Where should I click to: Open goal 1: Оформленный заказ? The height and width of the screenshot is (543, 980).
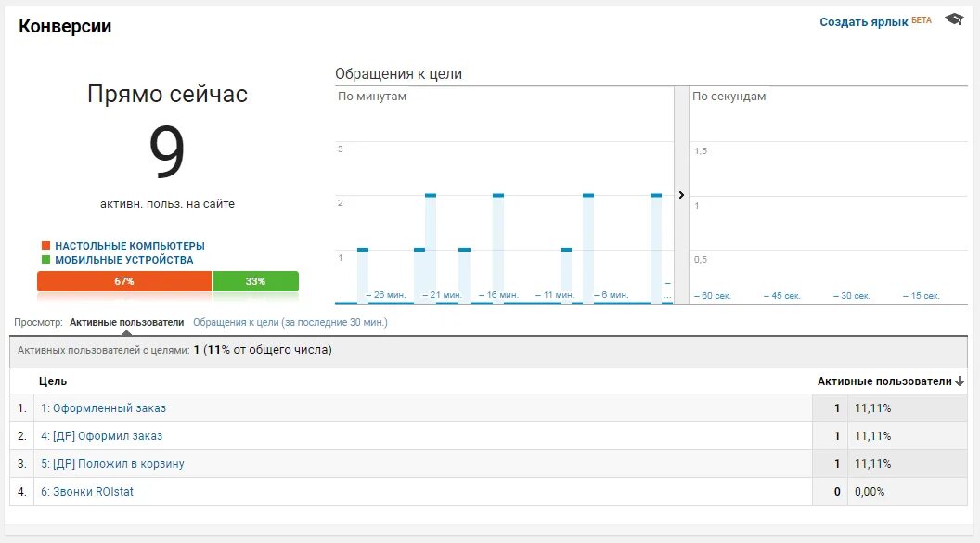click(x=106, y=407)
